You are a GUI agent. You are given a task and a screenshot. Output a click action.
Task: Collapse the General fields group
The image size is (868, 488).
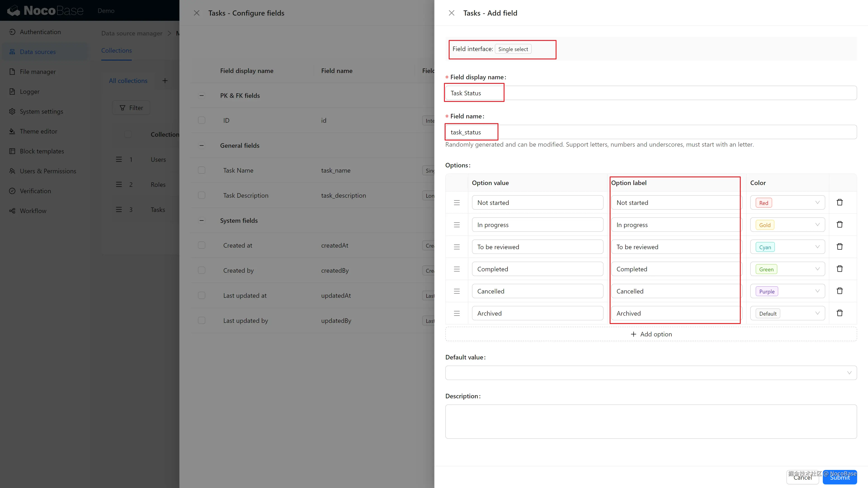click(201, 145)
